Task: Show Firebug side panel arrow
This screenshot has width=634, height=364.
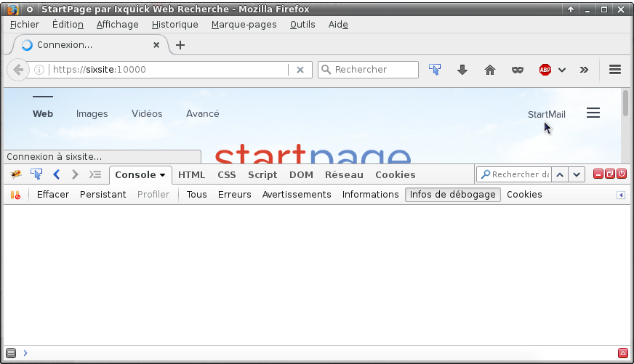Action: 621,195
